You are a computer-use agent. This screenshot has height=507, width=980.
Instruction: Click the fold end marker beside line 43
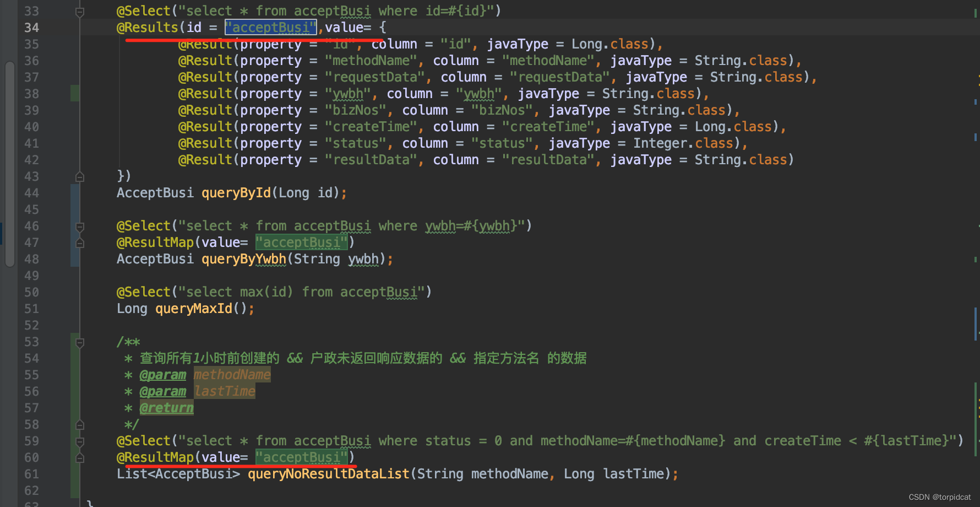pyautogui.click(x=80, y=176)
